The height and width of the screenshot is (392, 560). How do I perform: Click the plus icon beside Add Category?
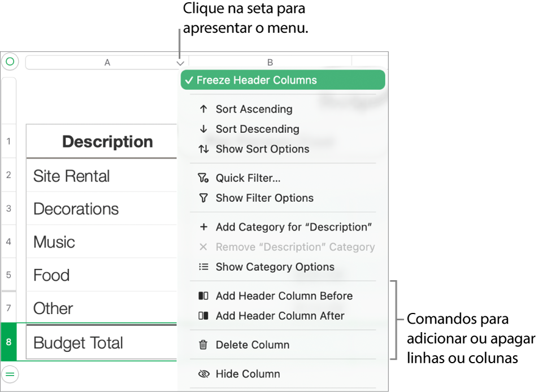[x=204, y=227]
